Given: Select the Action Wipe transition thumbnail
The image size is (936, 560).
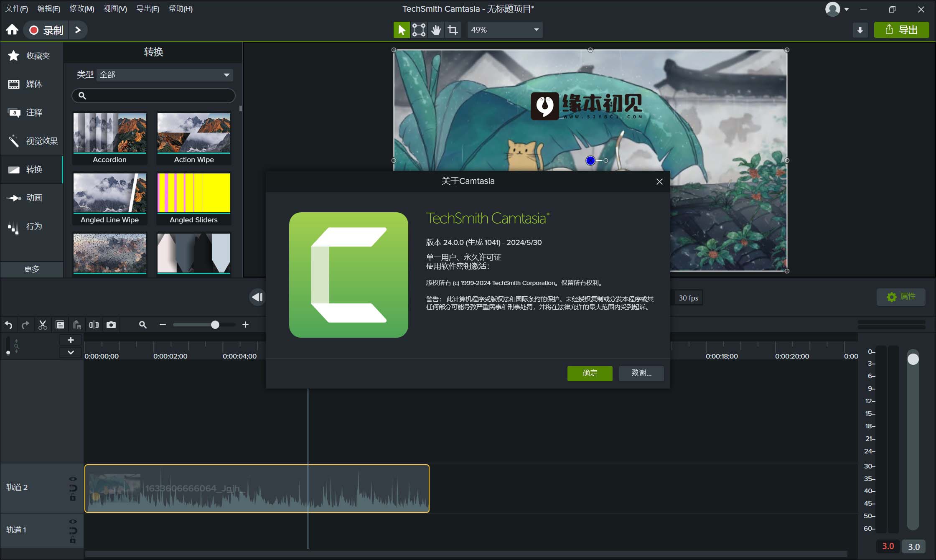Looking at the screenshot, I should coord(194,138).
